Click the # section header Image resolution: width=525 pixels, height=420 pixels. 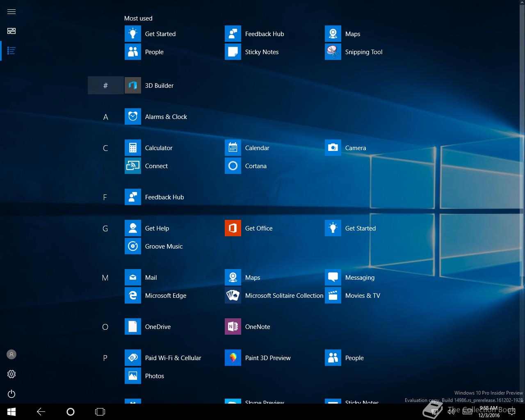[105, 85]
